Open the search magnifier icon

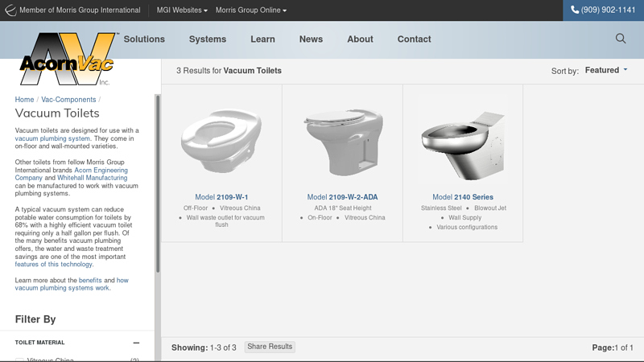click(621, 39)
